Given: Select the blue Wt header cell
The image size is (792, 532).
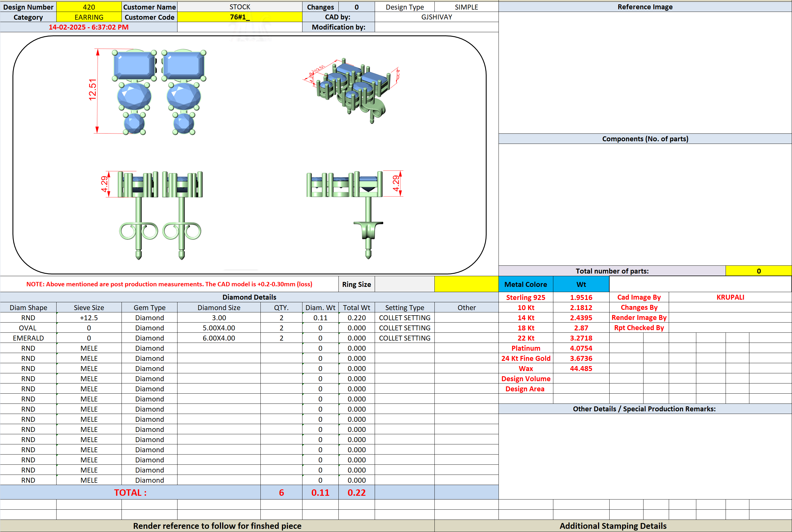Looking at the screenshot, I should click(x=581, y=284).
